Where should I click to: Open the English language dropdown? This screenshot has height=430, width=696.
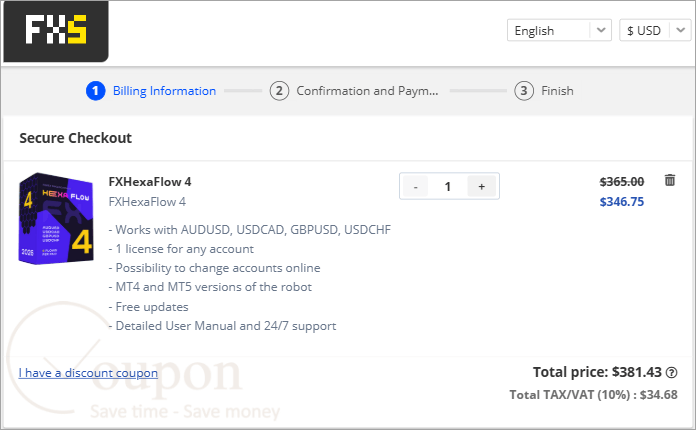[x=559, y=30]
